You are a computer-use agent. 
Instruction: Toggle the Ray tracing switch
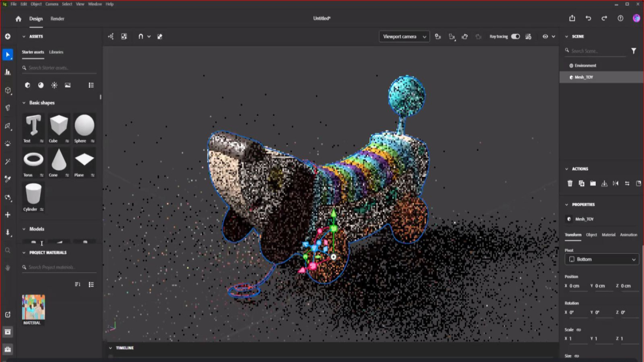tap(515, 36)
